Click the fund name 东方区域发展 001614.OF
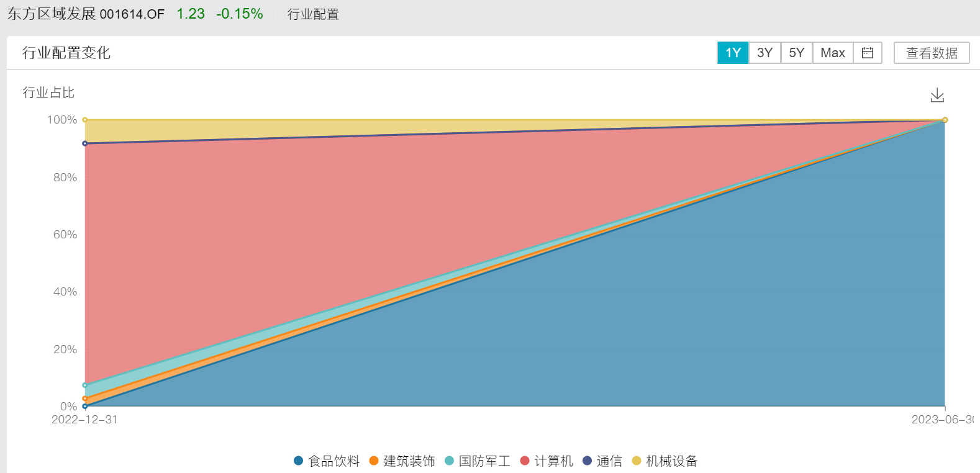 coord(86,14)
